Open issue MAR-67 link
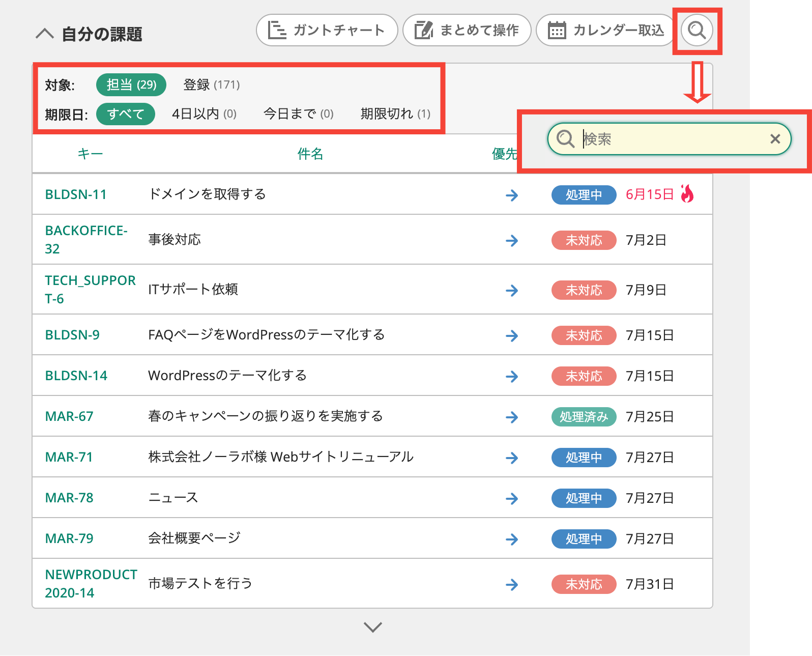This screenshot has width=812, height=656. coord(69,416)
